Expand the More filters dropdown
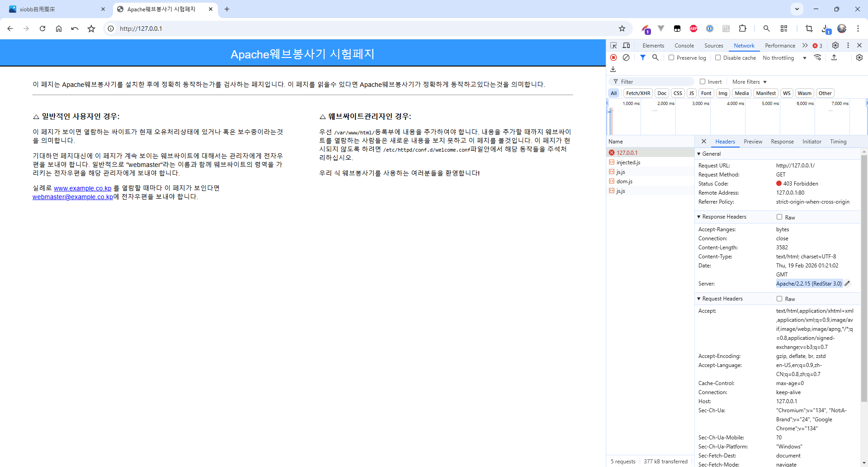Viewport: 868px width, 467px height. 750,82
